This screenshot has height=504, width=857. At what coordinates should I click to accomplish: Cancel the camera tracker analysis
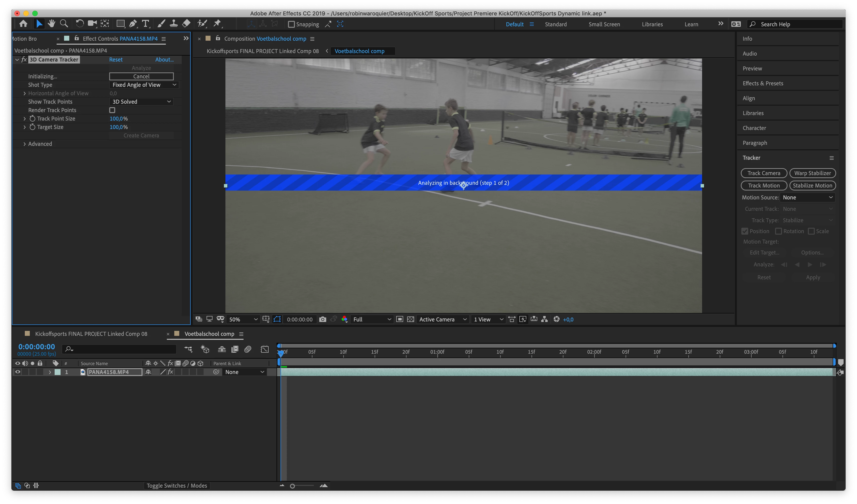point(141,76)
